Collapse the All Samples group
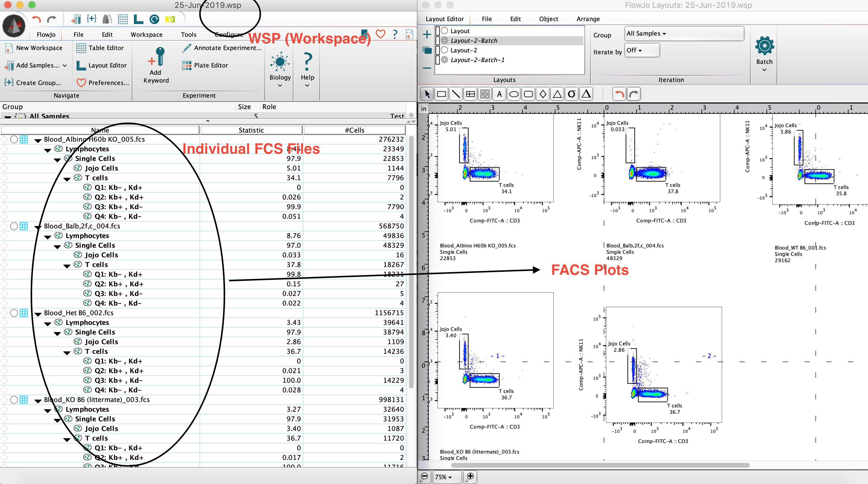This screenshot has height=484, width=868. tap(8, 117)
